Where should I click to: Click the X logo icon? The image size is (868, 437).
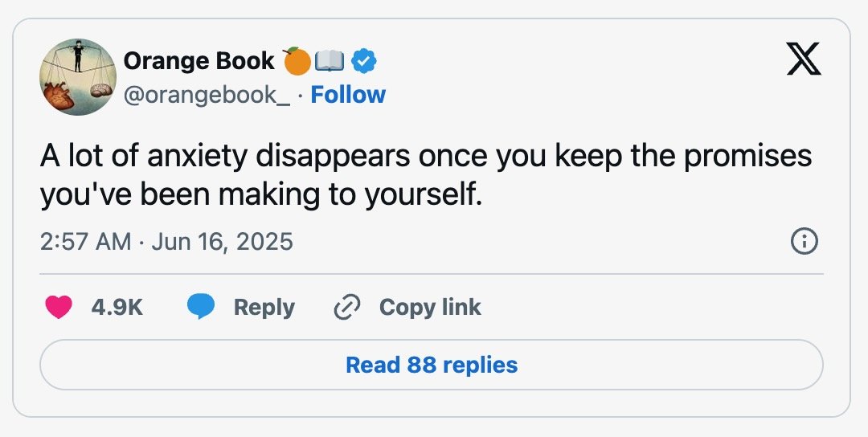point(804,59)
